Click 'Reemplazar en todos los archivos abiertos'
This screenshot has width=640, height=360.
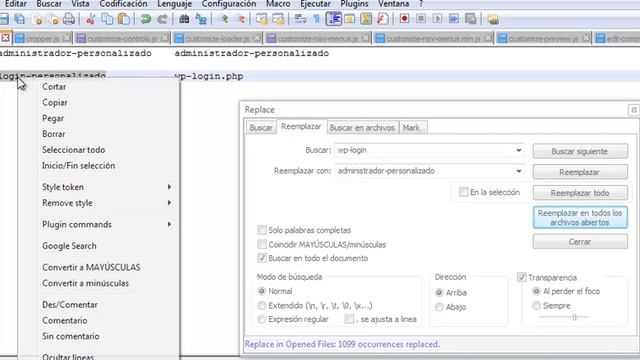tap(580, 218)
